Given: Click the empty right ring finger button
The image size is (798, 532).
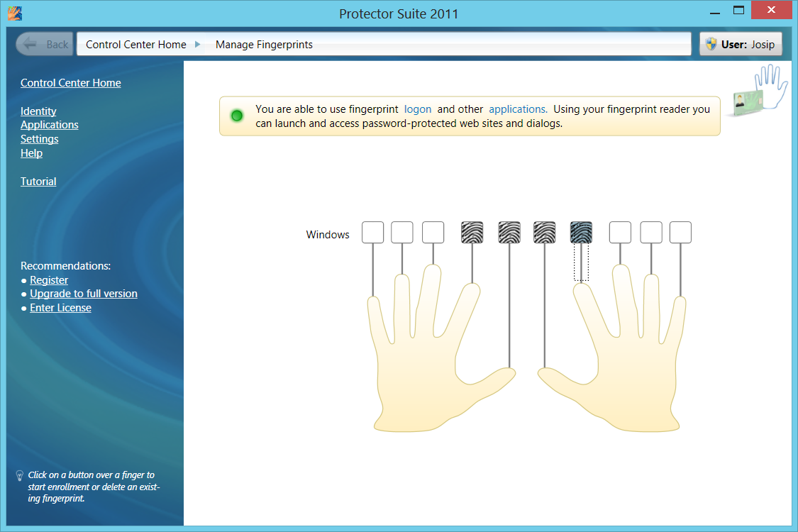Looking at the screenshot, I should (651, 233).
